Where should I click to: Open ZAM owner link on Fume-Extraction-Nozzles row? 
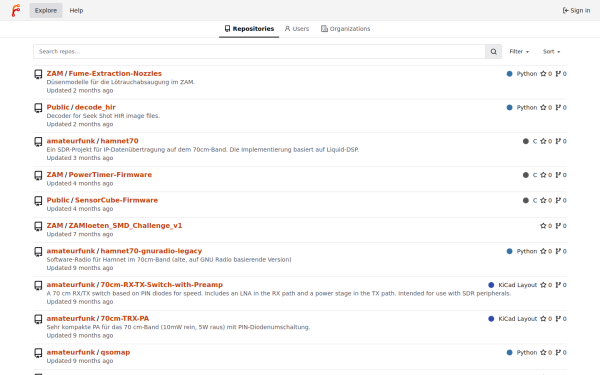55,73
